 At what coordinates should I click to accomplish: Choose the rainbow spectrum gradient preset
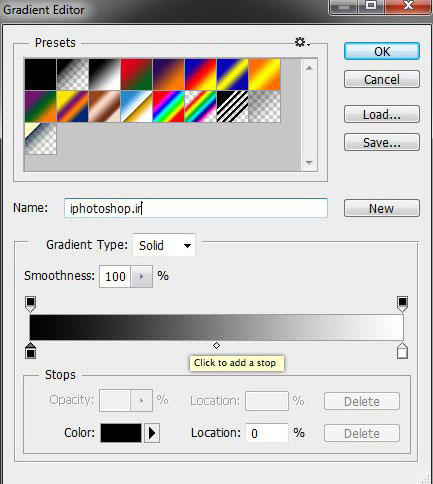(168, 107)
